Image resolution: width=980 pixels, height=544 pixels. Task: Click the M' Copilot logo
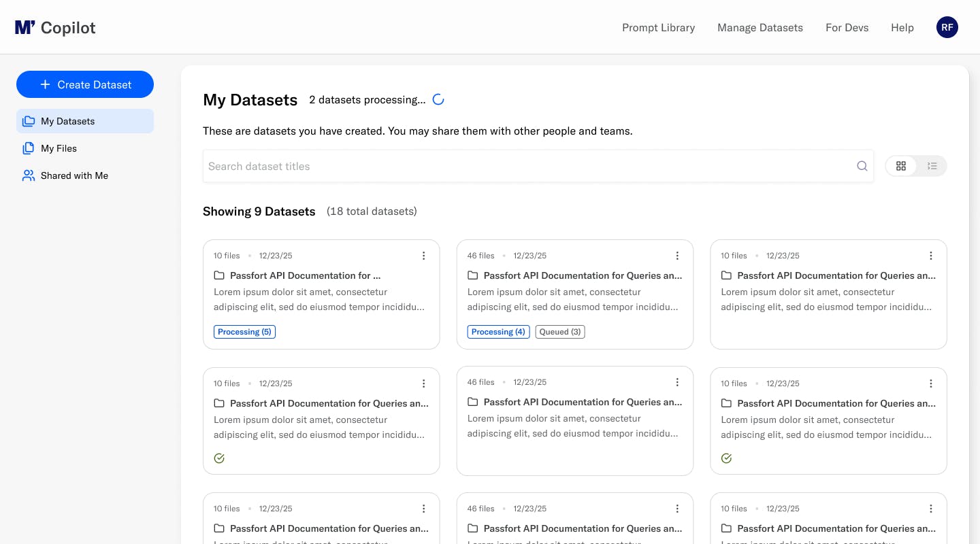click(x=54, y=27)
